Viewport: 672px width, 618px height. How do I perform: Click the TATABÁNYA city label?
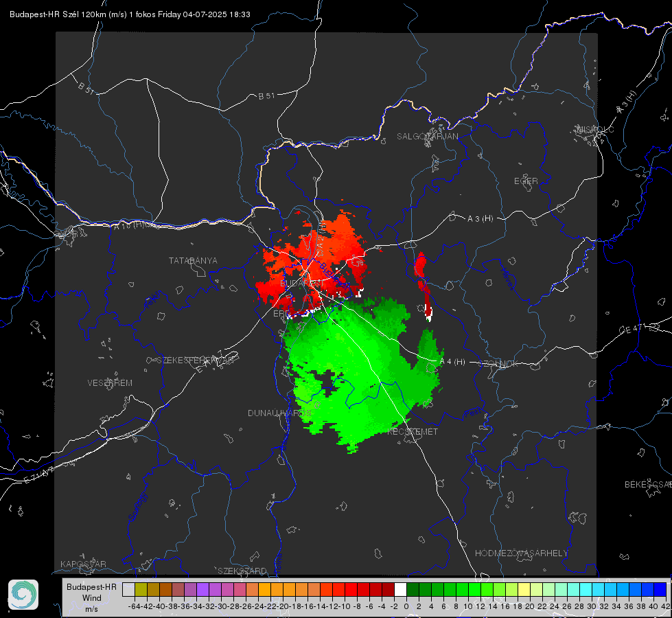coord(193,260)
